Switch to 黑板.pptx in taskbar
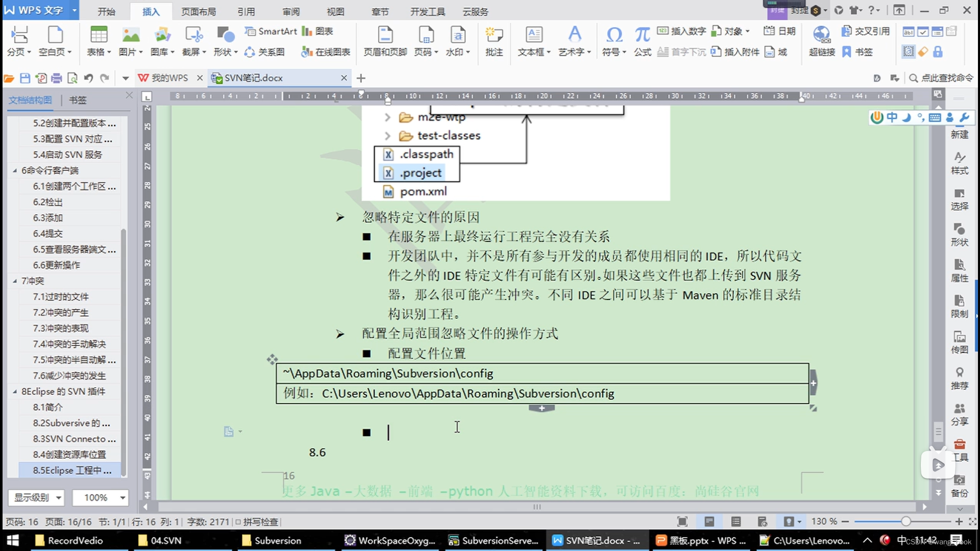This screenshot has height=551, width=980. click(x=702, y=540)
